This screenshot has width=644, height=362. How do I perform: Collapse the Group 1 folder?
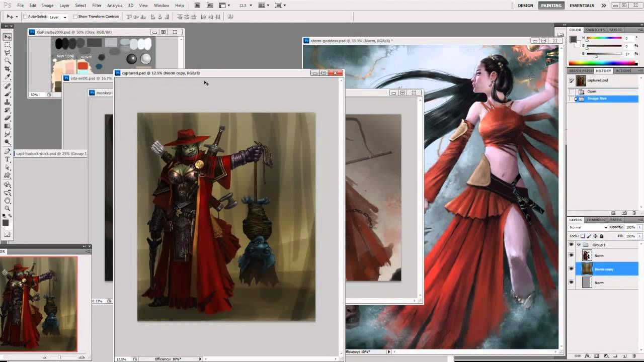tap(579, 245)
